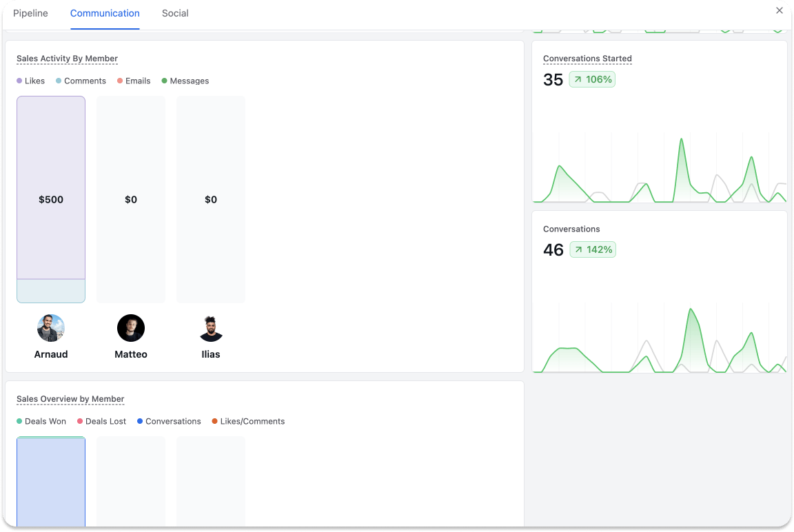Click the Matteo name label
The image size is (794, 532).
131,354
